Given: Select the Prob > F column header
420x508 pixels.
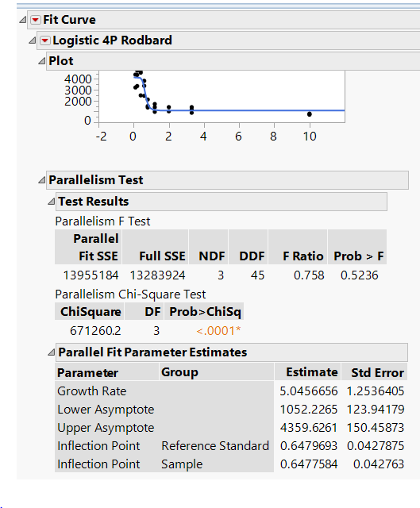Looking at the screenshot, I should pos(358,256).
